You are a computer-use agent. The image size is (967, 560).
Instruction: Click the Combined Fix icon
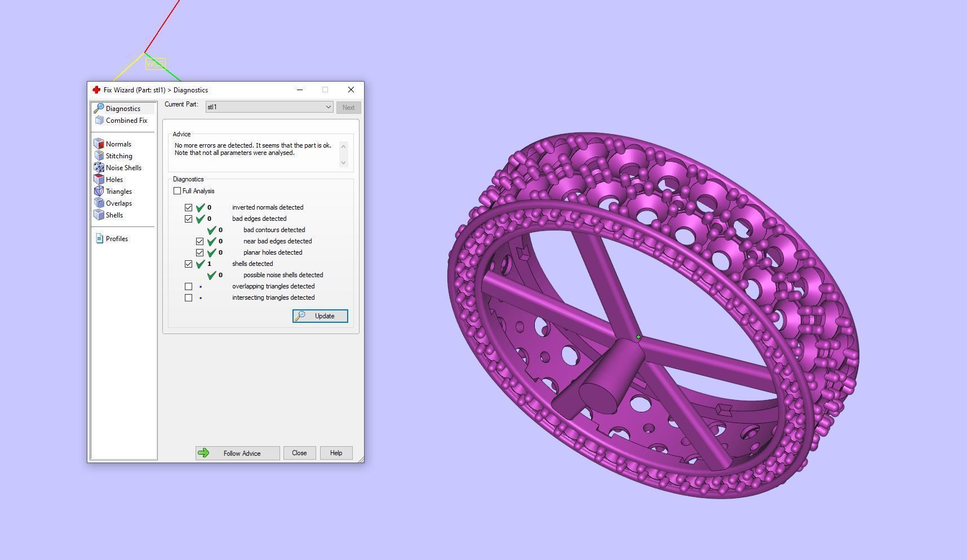click(99, 120)
